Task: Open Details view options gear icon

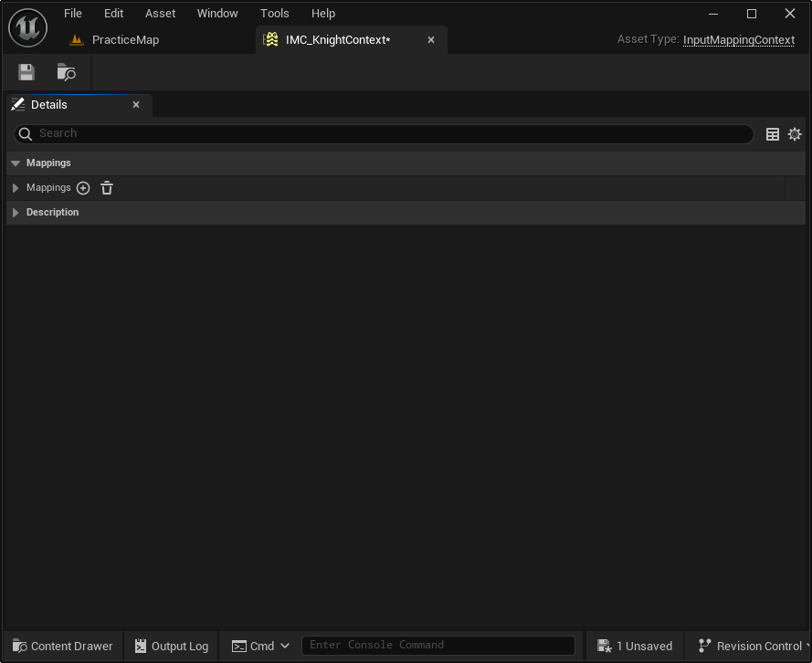Action: click(795, 134)
